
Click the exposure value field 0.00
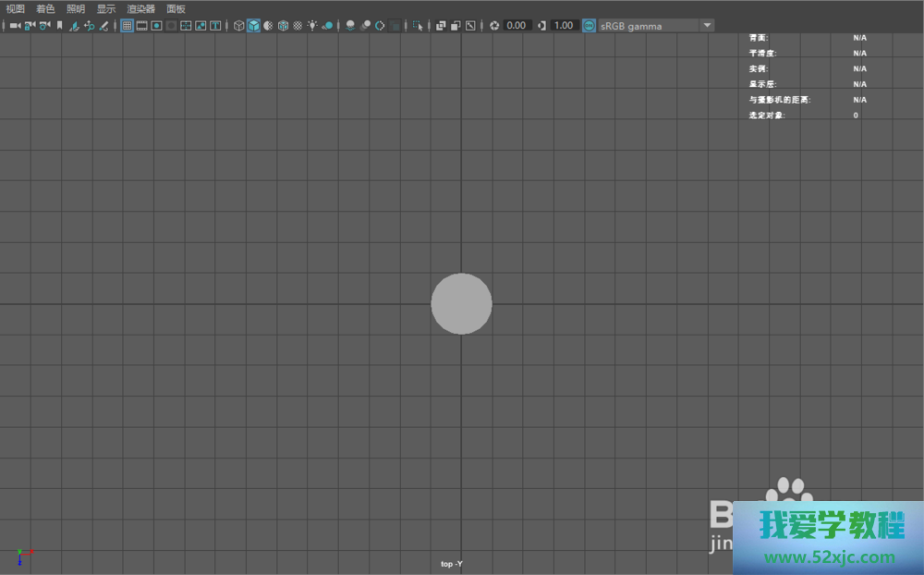click(517, 26)
